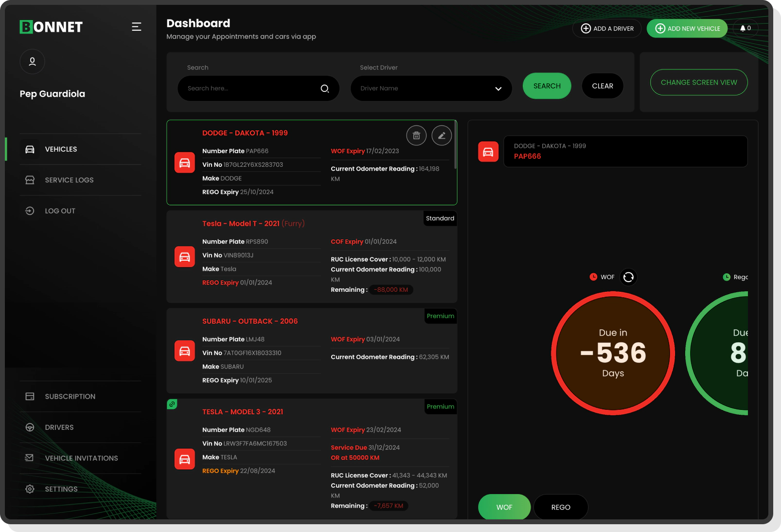The width and height of the screenshot is (781, 532).
Task: Switch to the WOF toggle tab
Action: click(504, 507)
